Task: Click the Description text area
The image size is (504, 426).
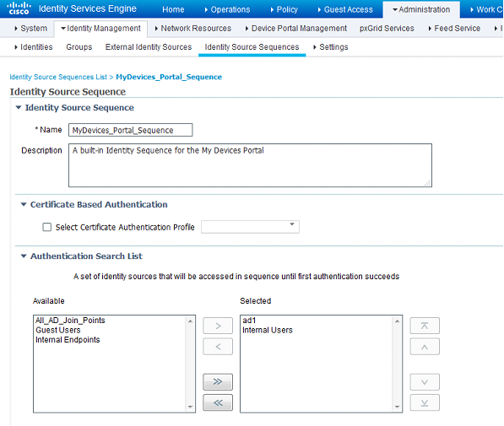Action: click(250, 165)
